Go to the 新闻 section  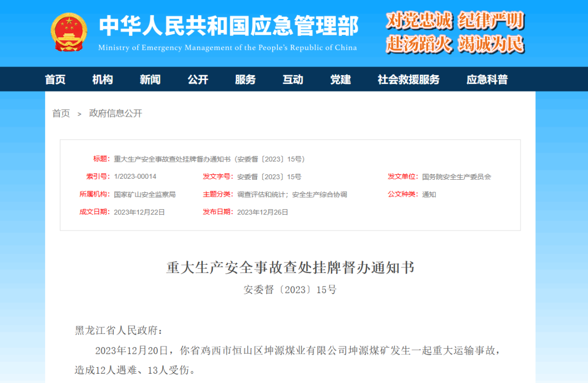pyautogui.click(x=150, y=80)
